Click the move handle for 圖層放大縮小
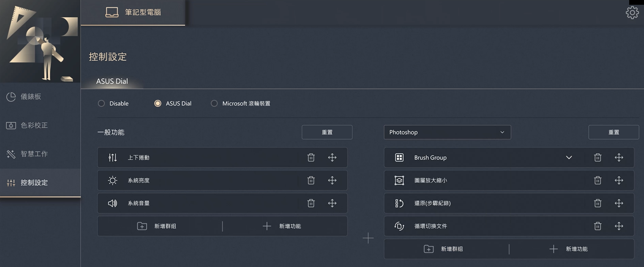This screenshot has width=644, height=267. click(x=619, y=180)
